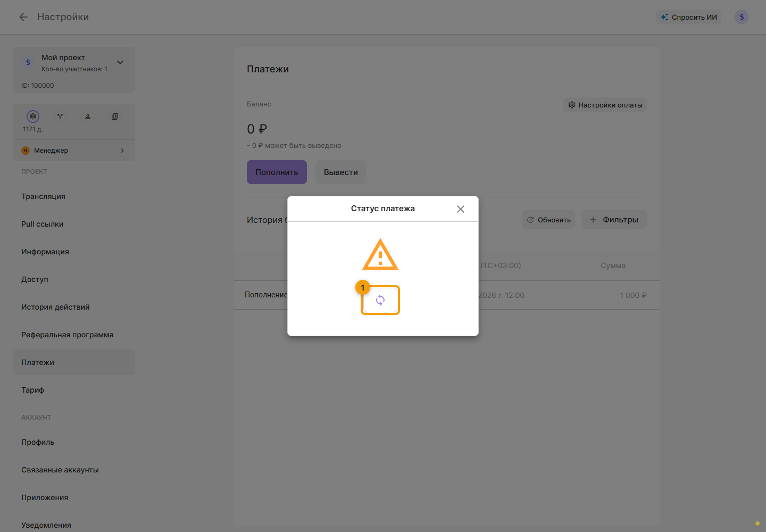Open user avatar S in top right

point(742,17)
